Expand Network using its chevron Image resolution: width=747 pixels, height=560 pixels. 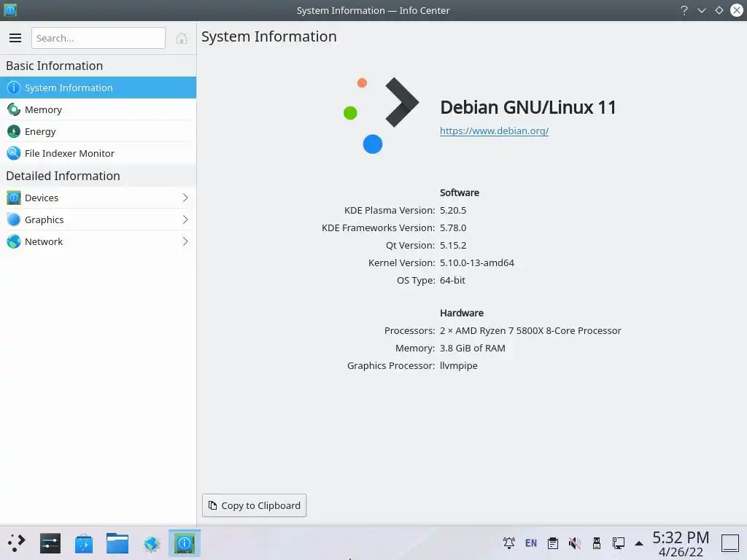pos(185,241)
